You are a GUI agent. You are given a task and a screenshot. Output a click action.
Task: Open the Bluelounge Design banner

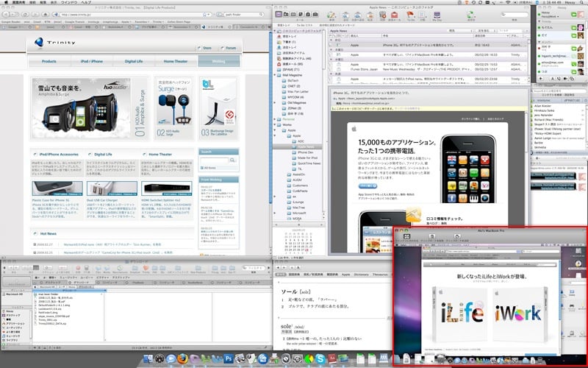[218, 108]
